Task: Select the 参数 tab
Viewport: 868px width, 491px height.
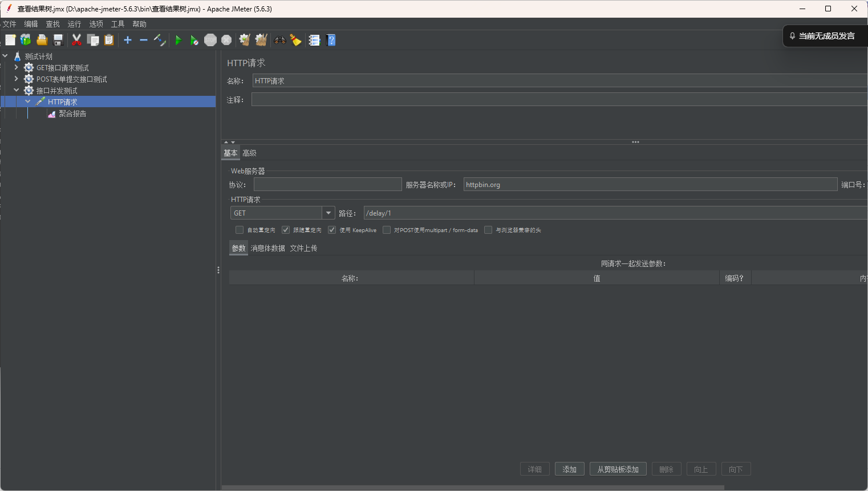Action: click(x=238, y=248)
